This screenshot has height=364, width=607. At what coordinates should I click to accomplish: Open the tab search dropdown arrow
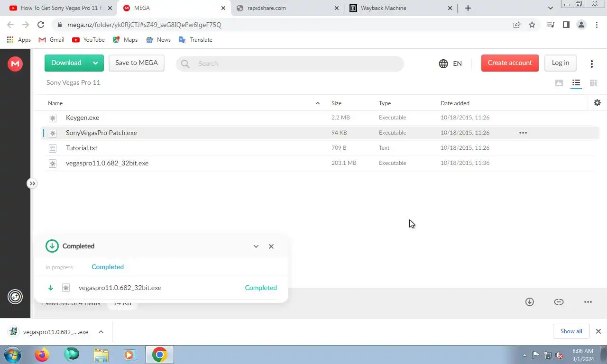(551, 8)
